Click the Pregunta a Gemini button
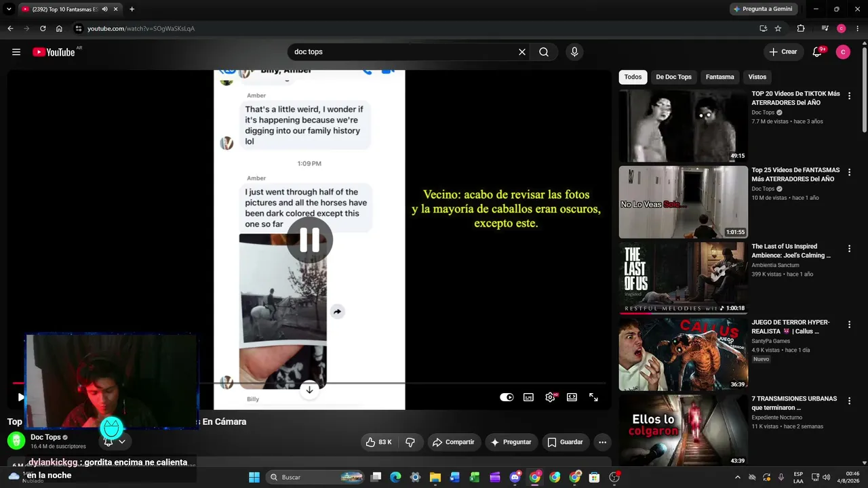 (x=763, y=9)
